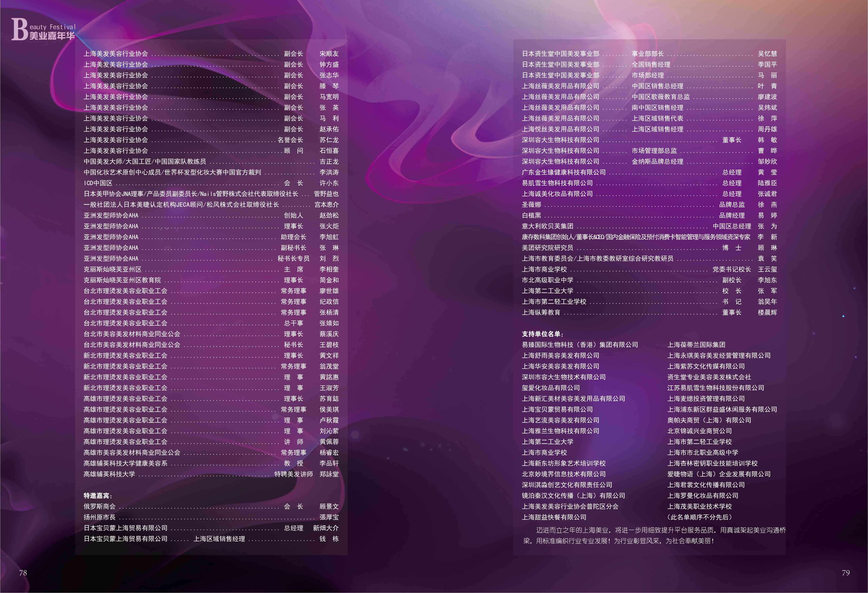Click 上海纵筹教育 entry
The height and width of the screenshot is (593, 868).
pos(541,312)
